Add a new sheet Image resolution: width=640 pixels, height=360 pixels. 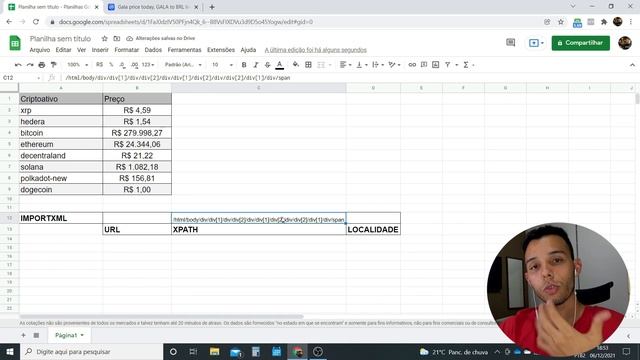pyautogui.click(x=23, y=335)
